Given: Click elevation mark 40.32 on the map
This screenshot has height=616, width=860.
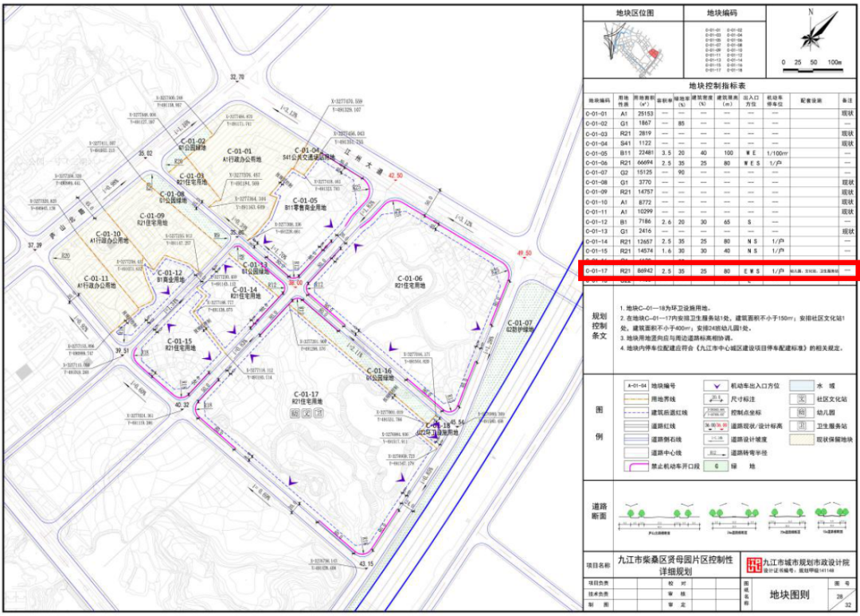Looking at the screenshot, I should (182, 405).
